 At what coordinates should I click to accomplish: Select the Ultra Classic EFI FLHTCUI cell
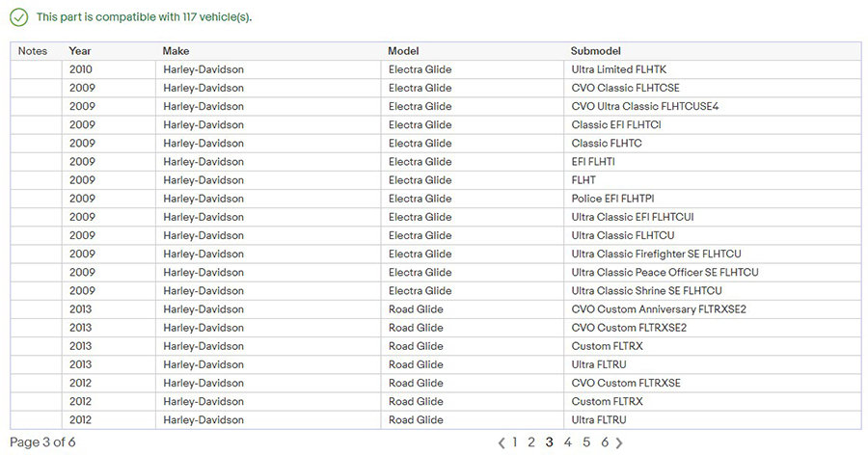(713, 217)
